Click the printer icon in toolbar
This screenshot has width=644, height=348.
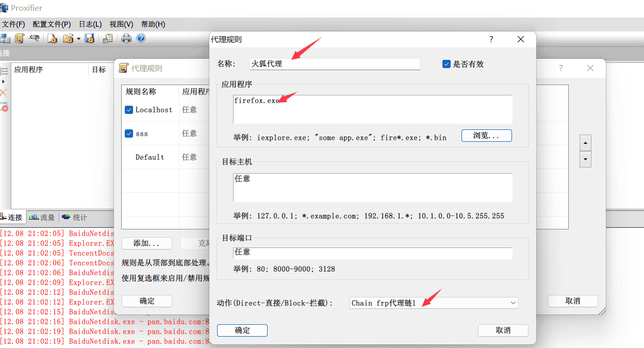(x=126, y=38)
